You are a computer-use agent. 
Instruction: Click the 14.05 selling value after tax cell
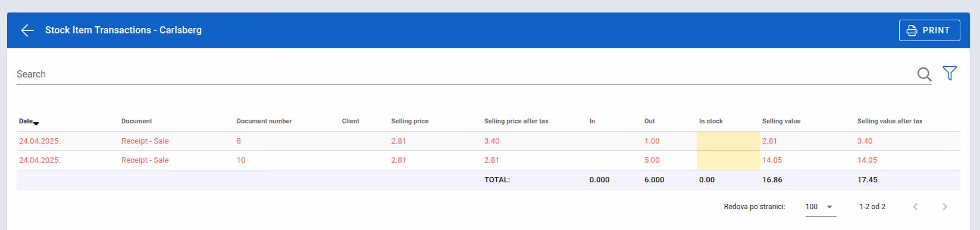point(868,160)
